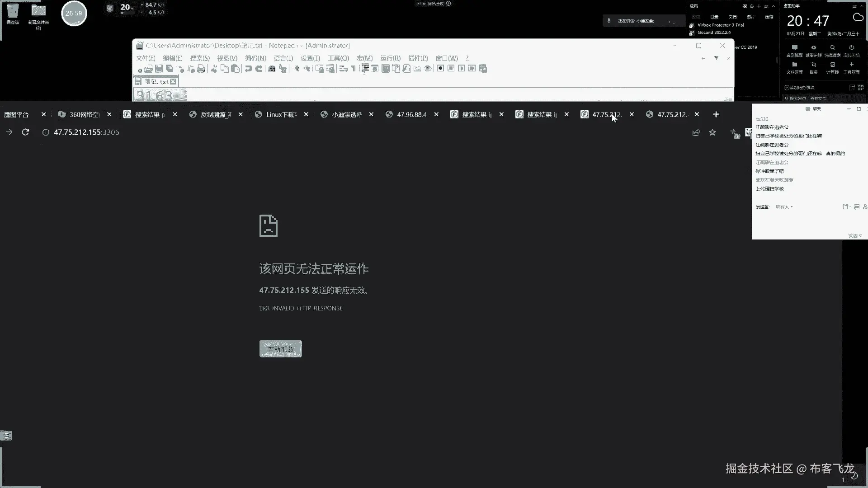Click the share page icon in address bar

tap(696, 132)
